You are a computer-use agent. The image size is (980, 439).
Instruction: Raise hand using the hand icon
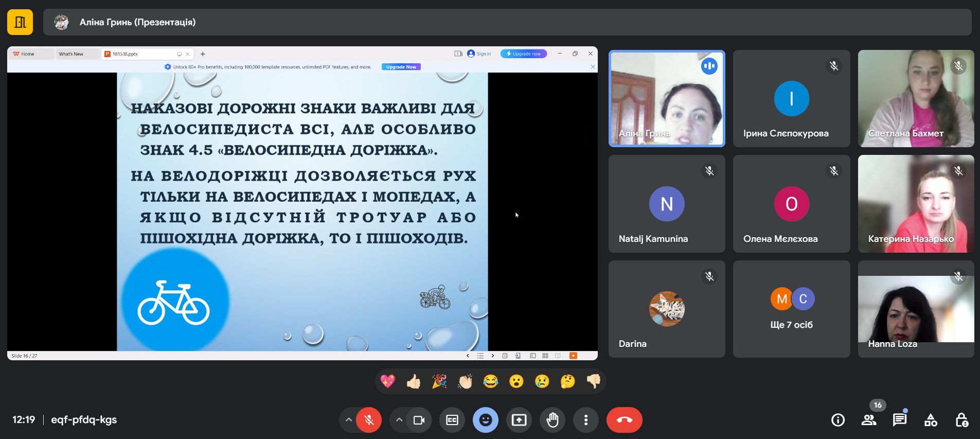[x=552, y=420]
